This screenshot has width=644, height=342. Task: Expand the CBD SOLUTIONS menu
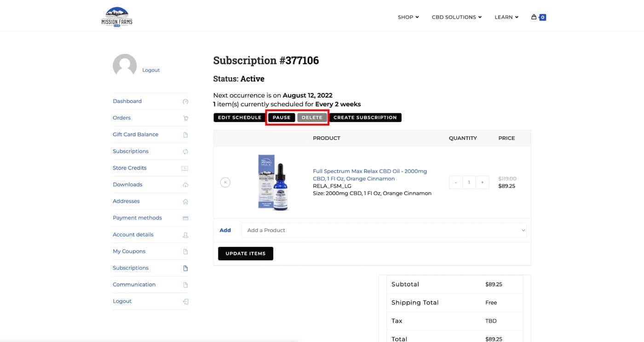tap(456, 17)
